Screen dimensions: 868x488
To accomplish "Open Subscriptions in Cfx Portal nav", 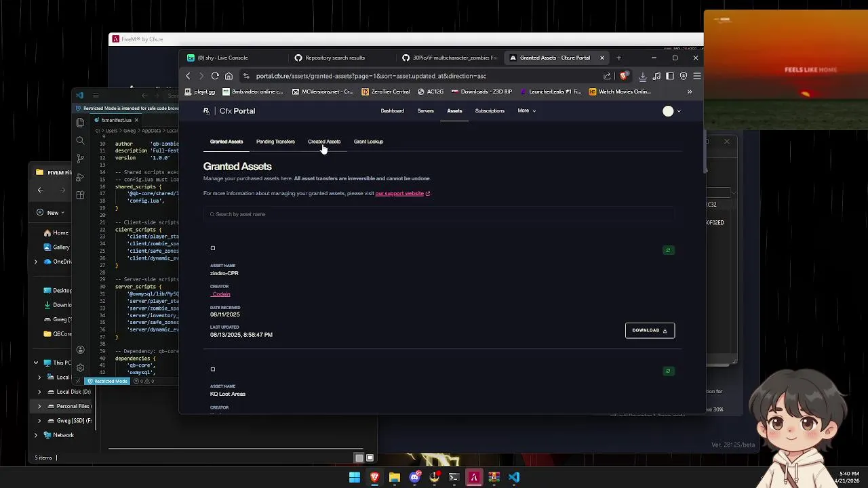I will click(x=490, y=110).
